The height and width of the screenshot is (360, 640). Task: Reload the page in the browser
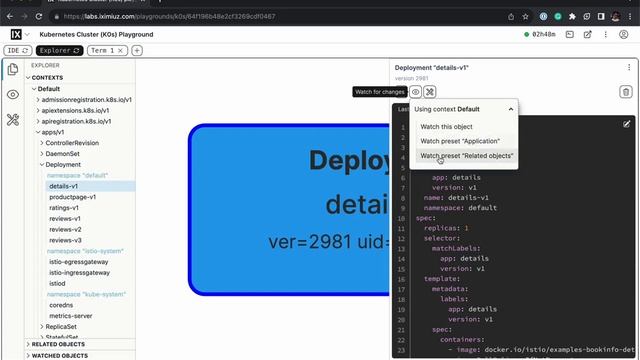39,16
